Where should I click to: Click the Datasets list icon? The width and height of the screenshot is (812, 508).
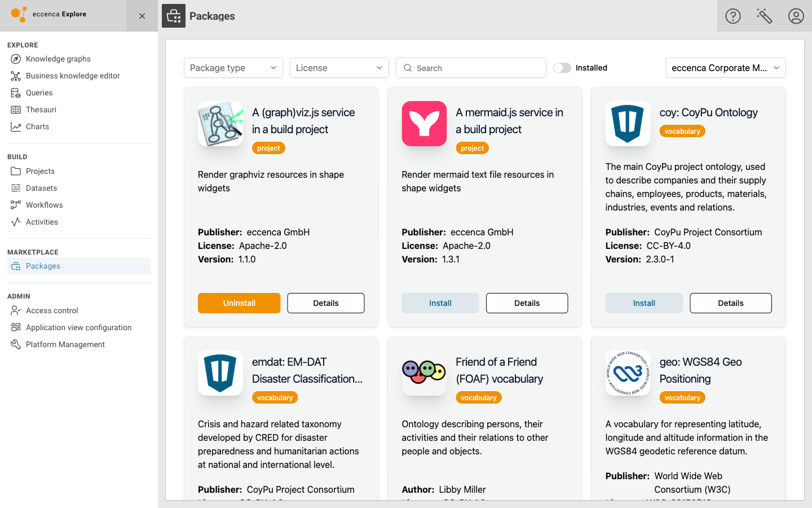[x=16, y=188]
